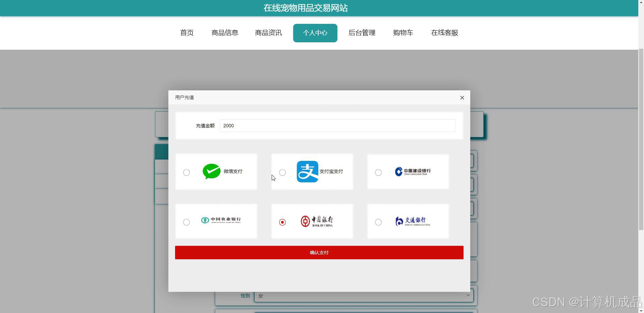Click the 充值金额 input field
The height and width of the screenshot is (313, 644).
click(x=338, y=126)
